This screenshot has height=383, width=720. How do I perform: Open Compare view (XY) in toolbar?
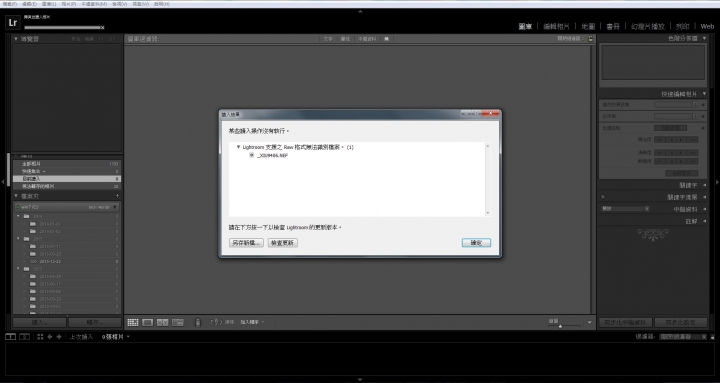pyautogui.click(x=163, y=322)
